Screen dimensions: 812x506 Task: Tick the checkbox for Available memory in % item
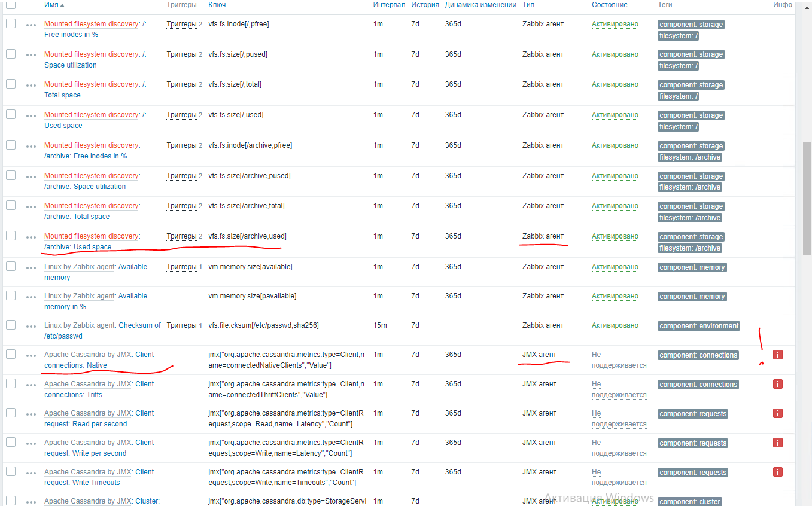coord(11,295)
